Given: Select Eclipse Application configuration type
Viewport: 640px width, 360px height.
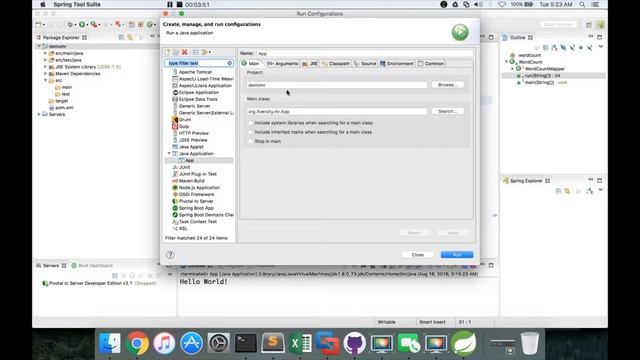Looking at the screenshot, I should (198, 92).
